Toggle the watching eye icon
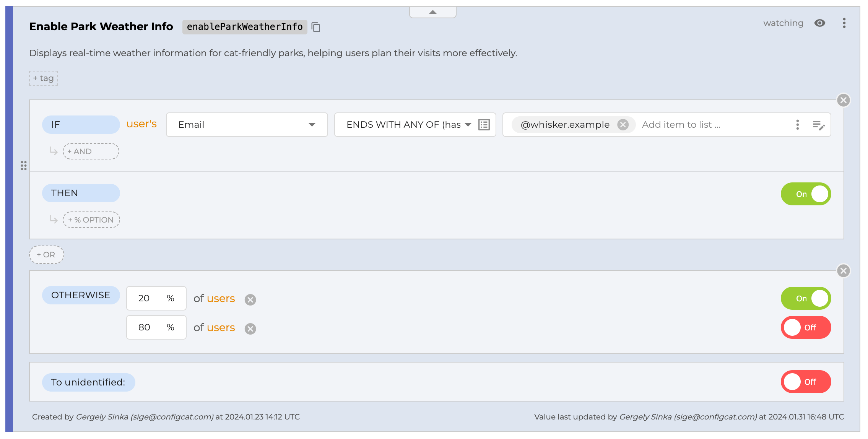 tap(819, 23)
